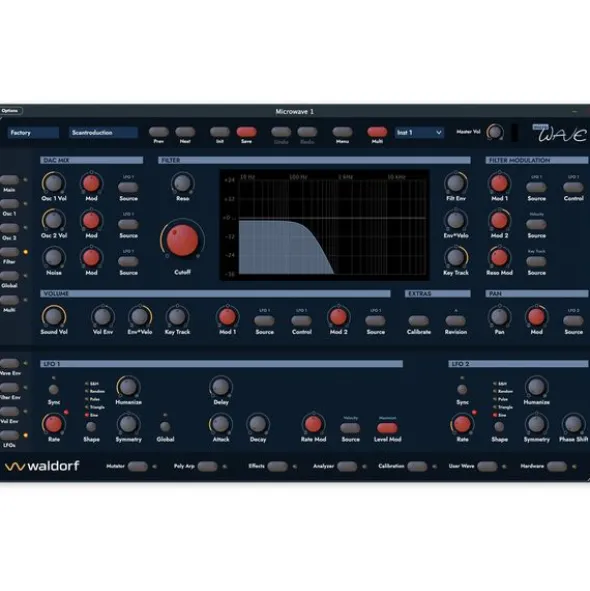Click the Reso knob in Filter section
The image size is (590, 591).
click(x=183, y=183)
